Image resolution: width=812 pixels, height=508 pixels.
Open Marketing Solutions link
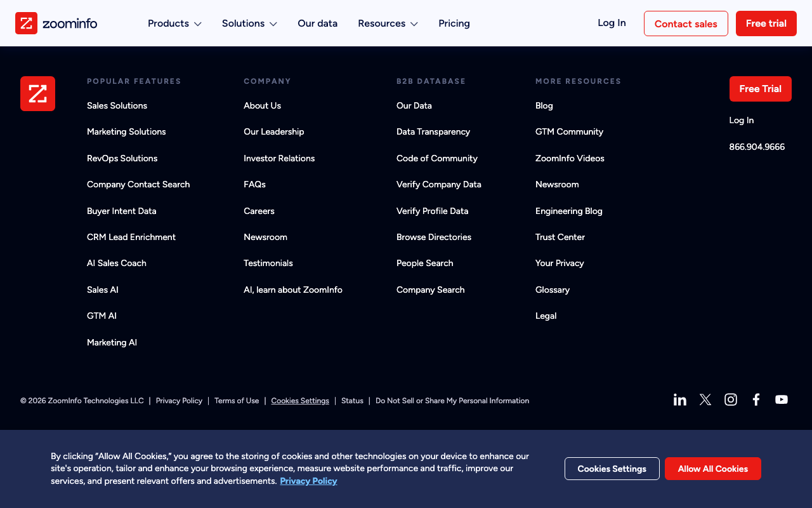[126, 131]
